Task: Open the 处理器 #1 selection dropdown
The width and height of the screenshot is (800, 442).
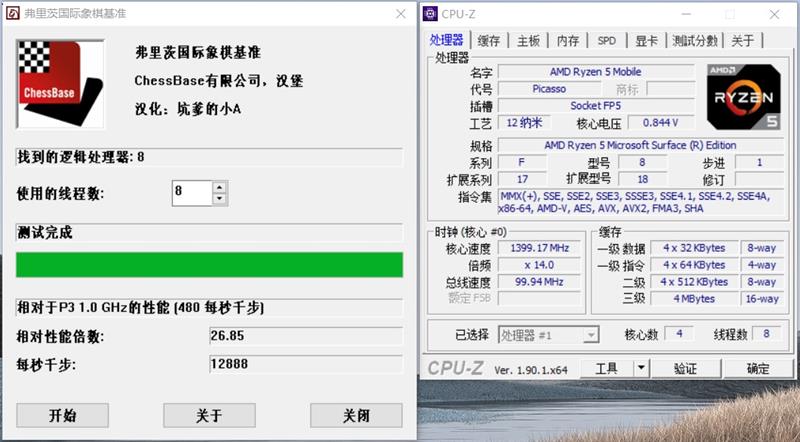Action: 548,335
